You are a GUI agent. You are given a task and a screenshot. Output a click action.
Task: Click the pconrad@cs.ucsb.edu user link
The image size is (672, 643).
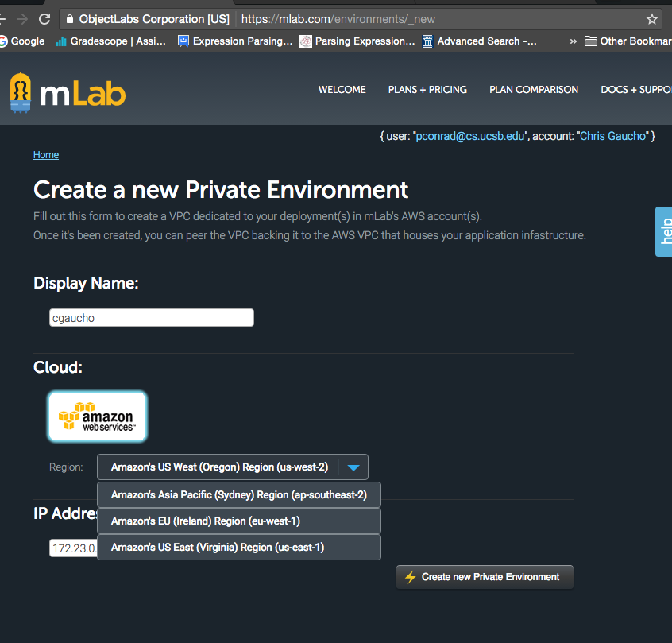pos(469,136)
